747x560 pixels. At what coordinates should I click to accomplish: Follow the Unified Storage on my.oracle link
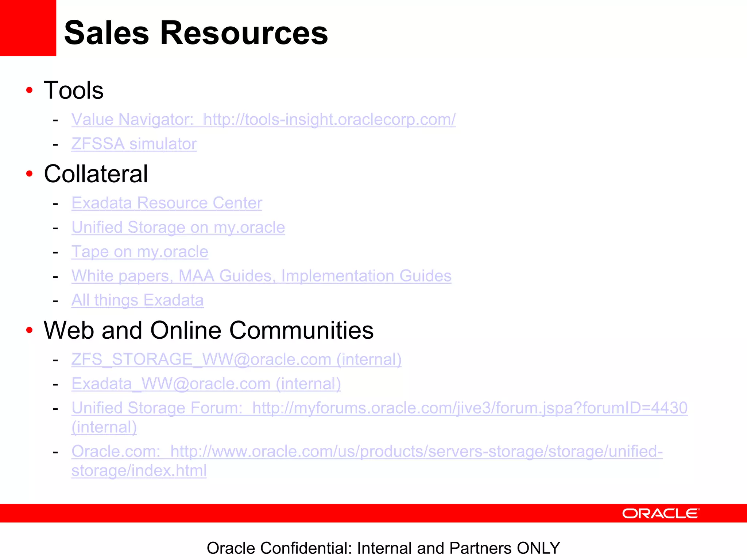click(178, 227)
